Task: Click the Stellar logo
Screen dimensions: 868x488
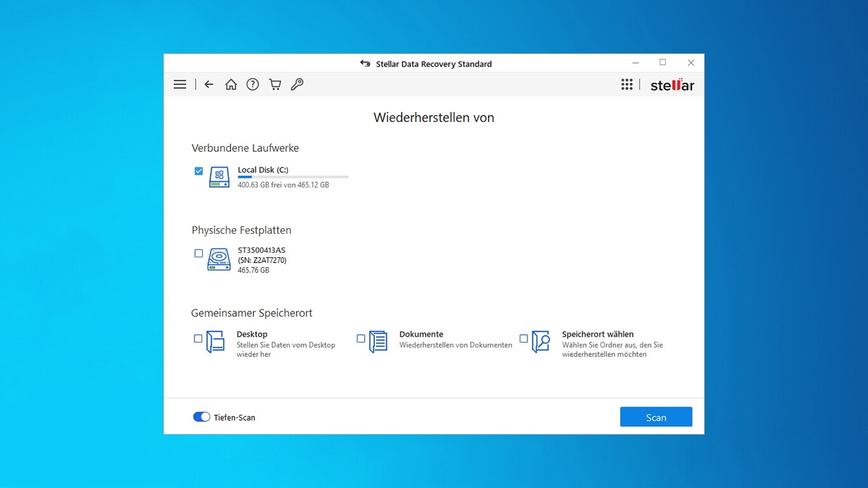Action: (x=672, y=85)
